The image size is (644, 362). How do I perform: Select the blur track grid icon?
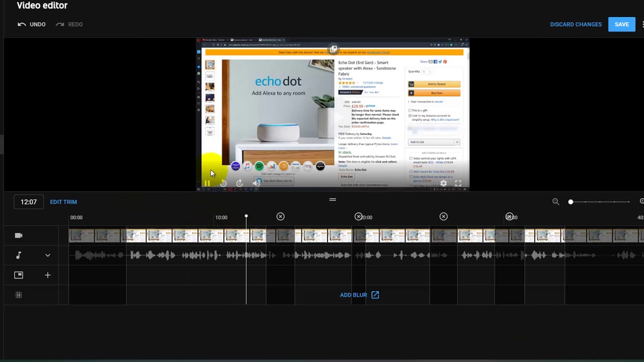click(19, 295)
